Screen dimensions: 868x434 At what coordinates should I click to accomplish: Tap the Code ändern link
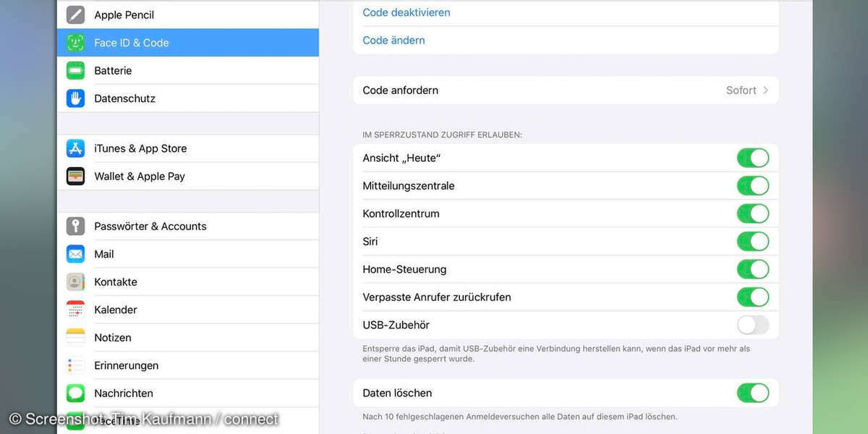coord(393,41)
